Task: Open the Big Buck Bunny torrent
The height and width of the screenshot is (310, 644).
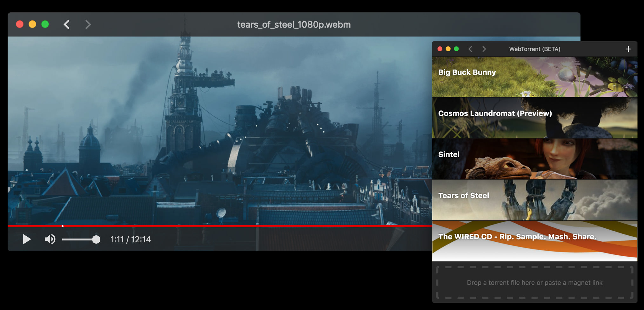Action: pyautogui.click(x=534, y=77)
